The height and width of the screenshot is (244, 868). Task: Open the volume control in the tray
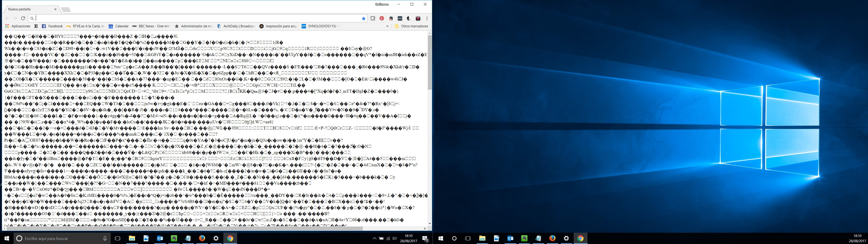395,238
